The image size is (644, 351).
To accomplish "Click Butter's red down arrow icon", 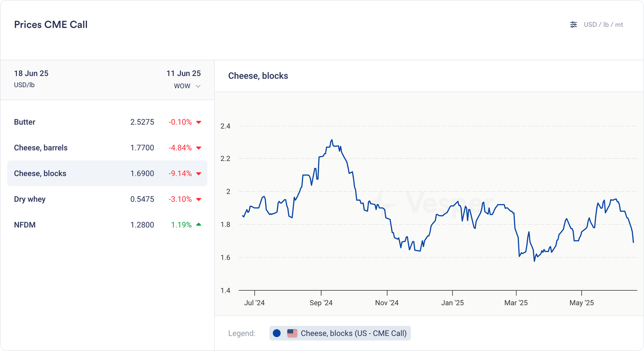I will tap(198, 122).
